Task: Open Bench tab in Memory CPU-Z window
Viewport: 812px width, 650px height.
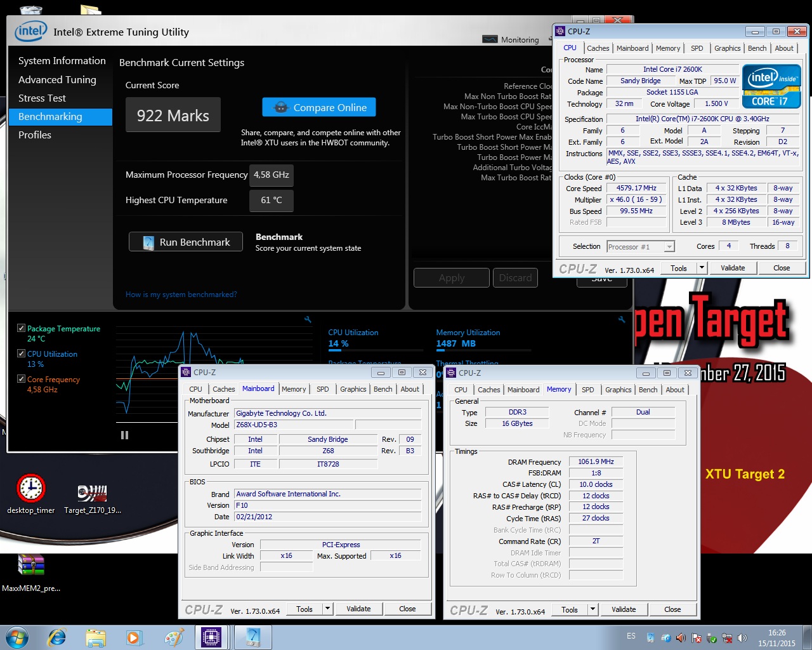Action: coord(648,390)
